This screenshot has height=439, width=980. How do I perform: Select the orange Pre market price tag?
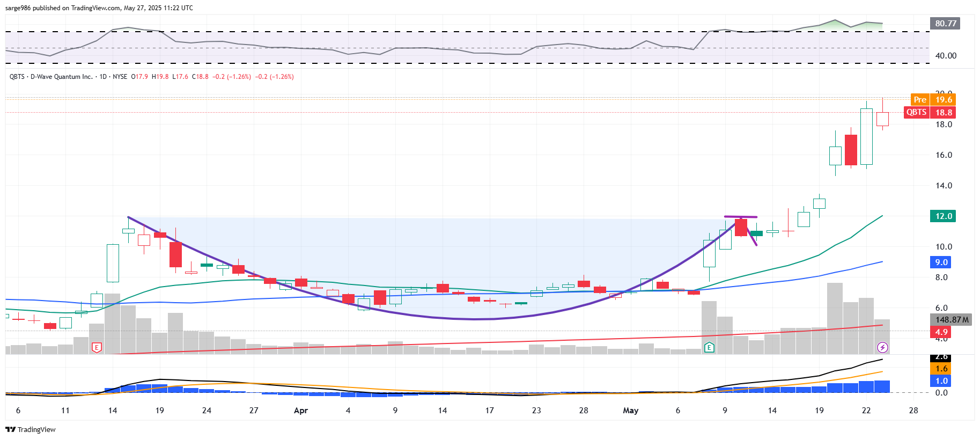pyautogui.click(x=920, y=100)
